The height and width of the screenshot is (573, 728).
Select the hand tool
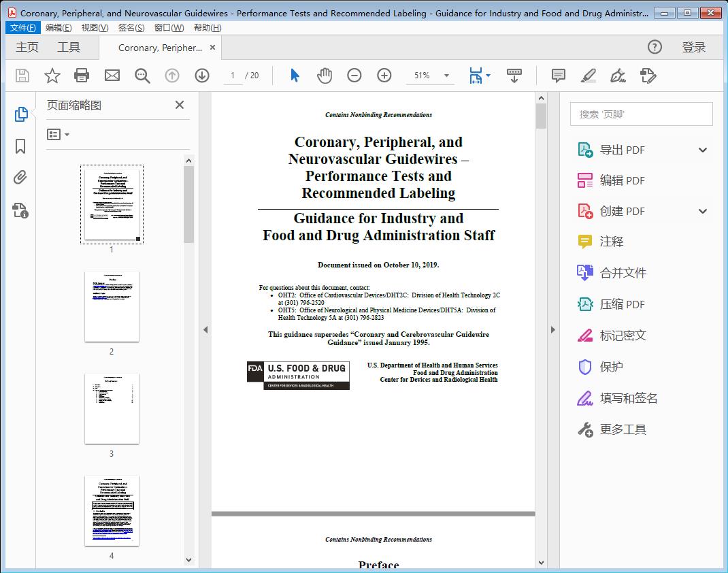coord(325,76)
